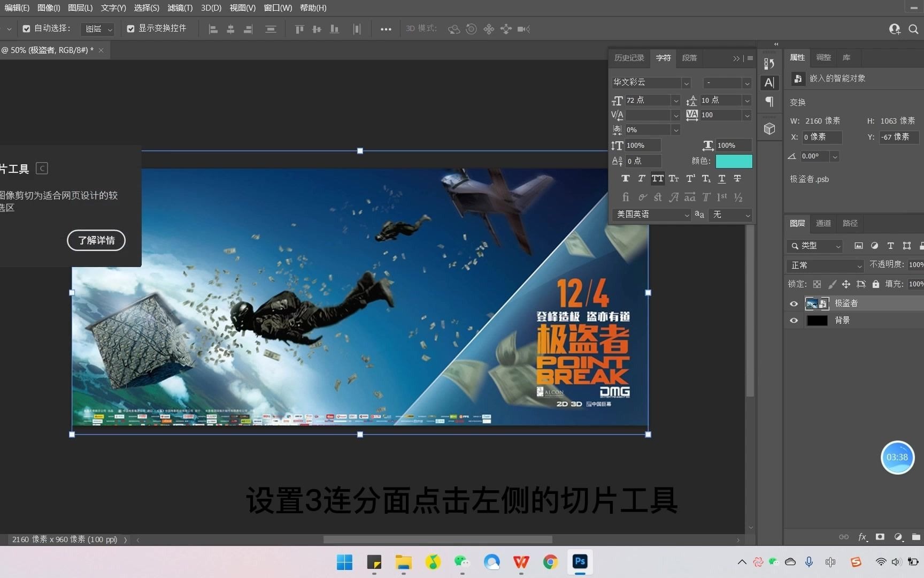Open the search icon at top right
924x578 pixels.
913,29
